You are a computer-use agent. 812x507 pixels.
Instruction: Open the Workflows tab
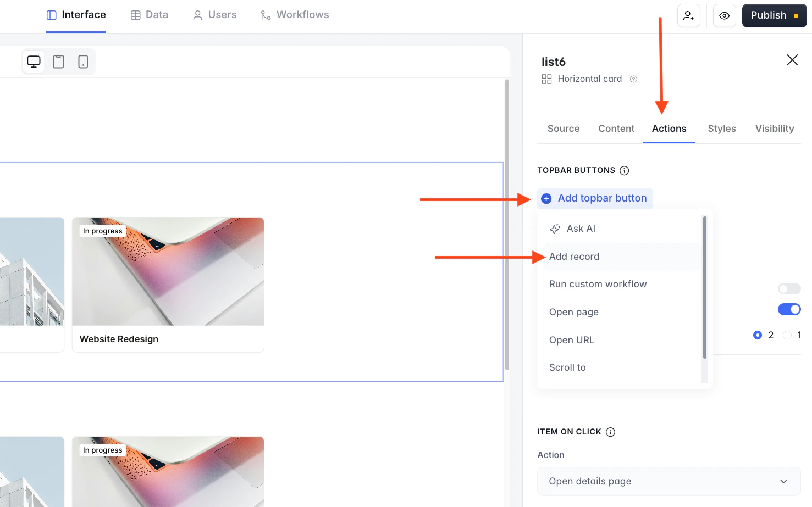point(295,15)
